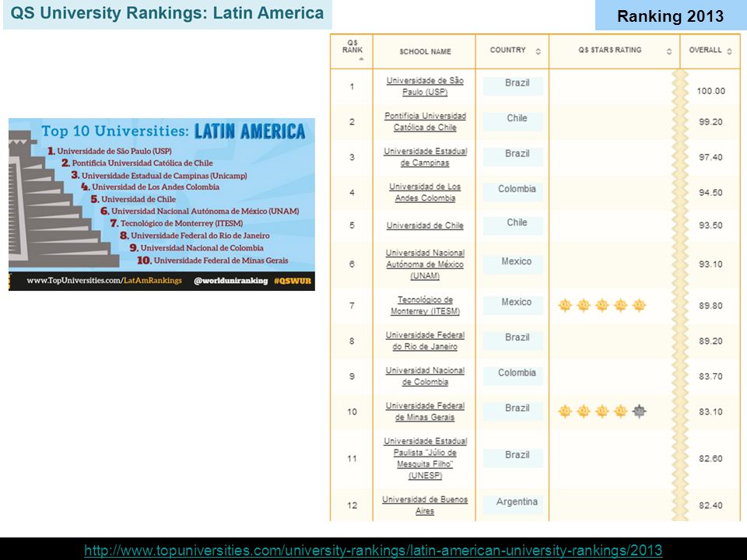Click the overall score 94.50
Image resolution: width=747 pixels, height=560 pixels.
pyautogui.click(x=710, y=192)
